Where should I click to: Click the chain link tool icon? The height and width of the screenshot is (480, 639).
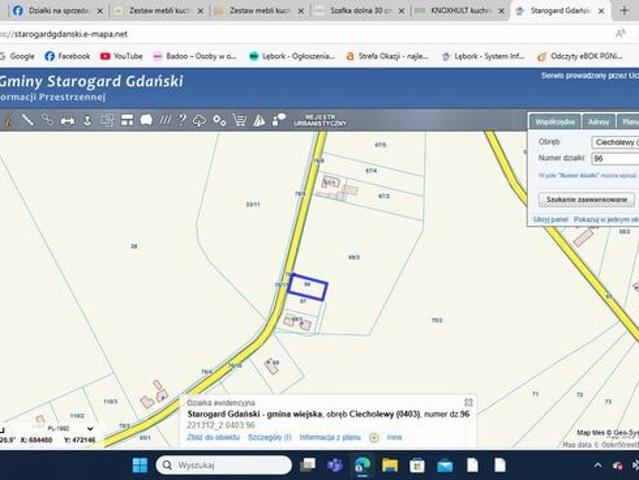(x=47, y=120)
